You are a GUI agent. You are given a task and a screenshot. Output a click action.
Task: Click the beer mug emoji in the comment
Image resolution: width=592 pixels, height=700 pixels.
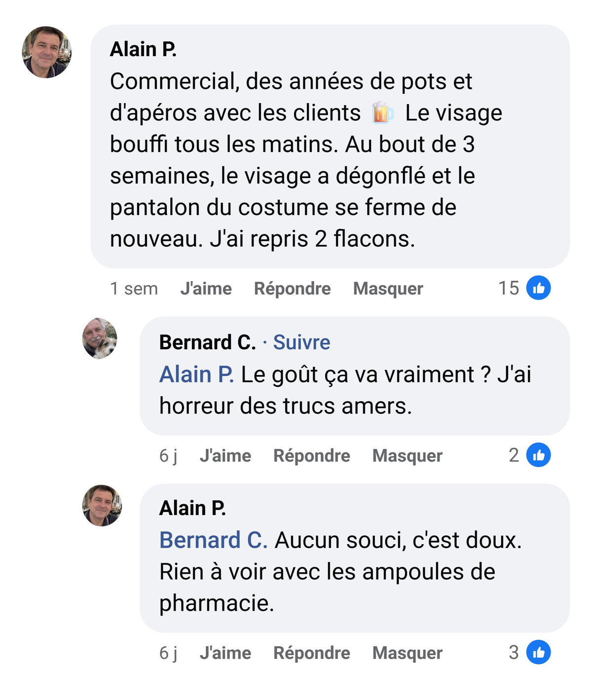[x=383, y=113]
